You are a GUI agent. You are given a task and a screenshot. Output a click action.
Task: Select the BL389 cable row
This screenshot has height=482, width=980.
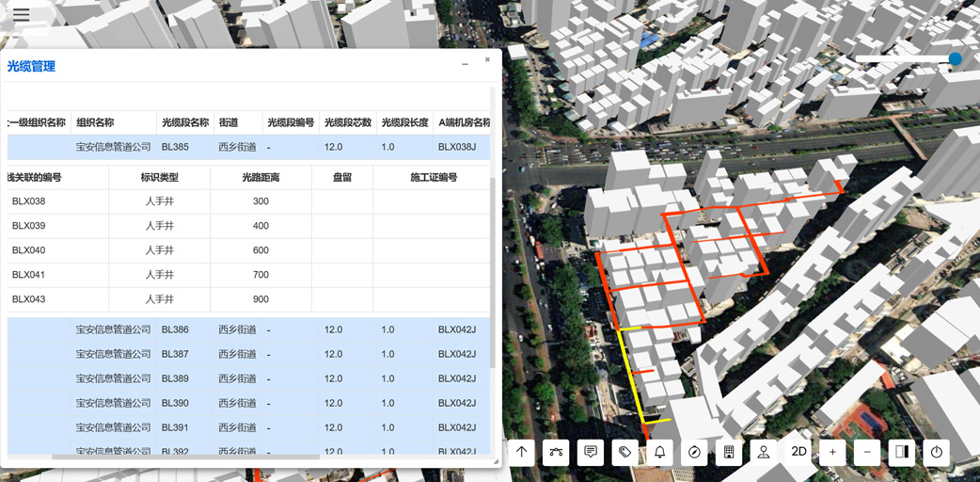[248, 378]
